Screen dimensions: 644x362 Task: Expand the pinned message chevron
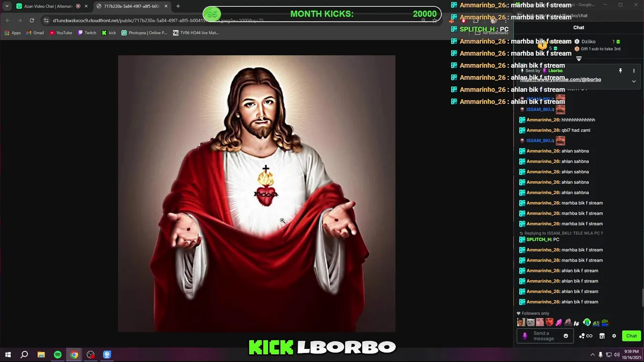pos(634,81)
